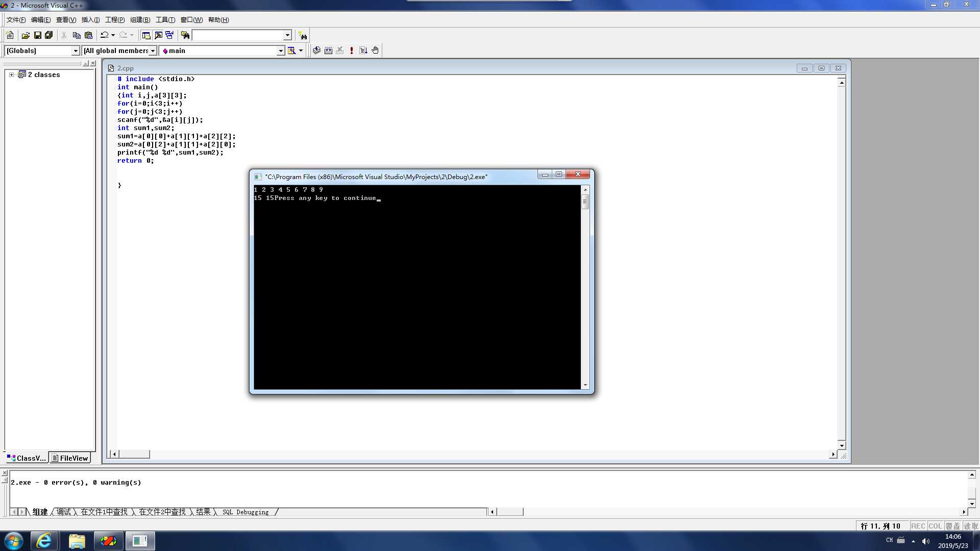Open the 组建(B) menu
This screenshot has width=980, height=551.
[140, 20]
